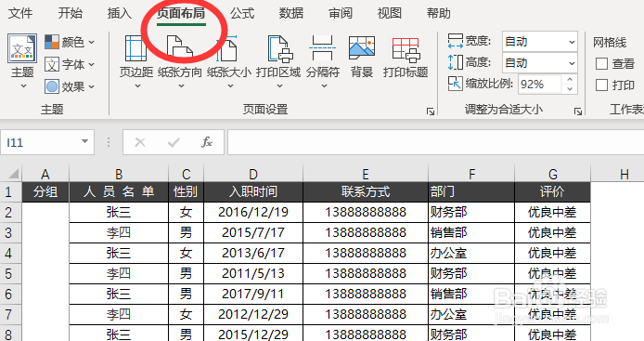This screenshot has width=644, height=341.
Task: Open the 打印区域 dropdown arrow
Action: pos(279,86)
